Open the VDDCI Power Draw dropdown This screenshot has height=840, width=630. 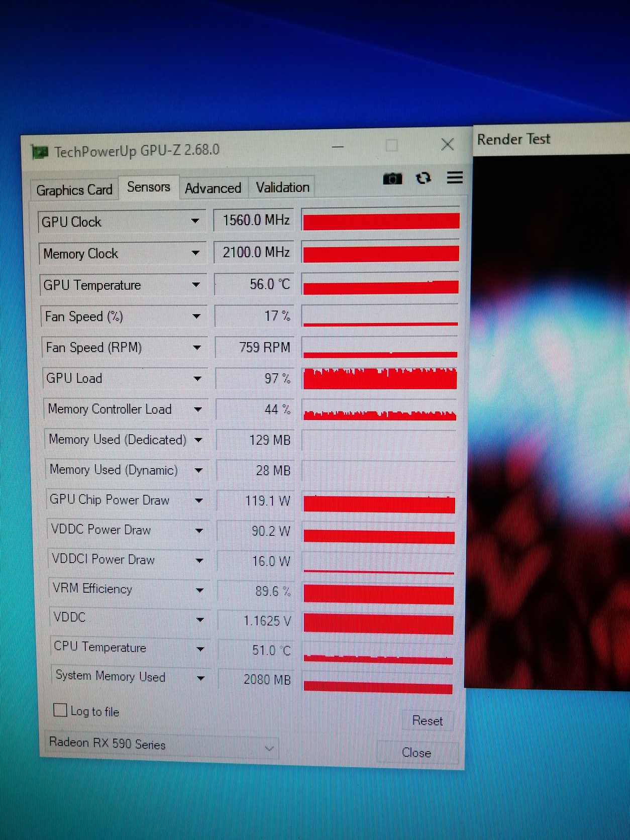[199, 560]
